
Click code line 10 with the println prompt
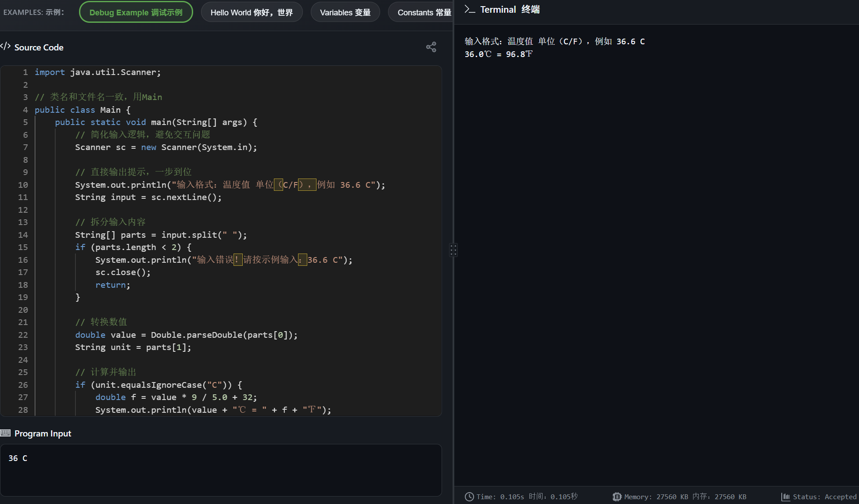pyautogui.click(x=230, y=185)
